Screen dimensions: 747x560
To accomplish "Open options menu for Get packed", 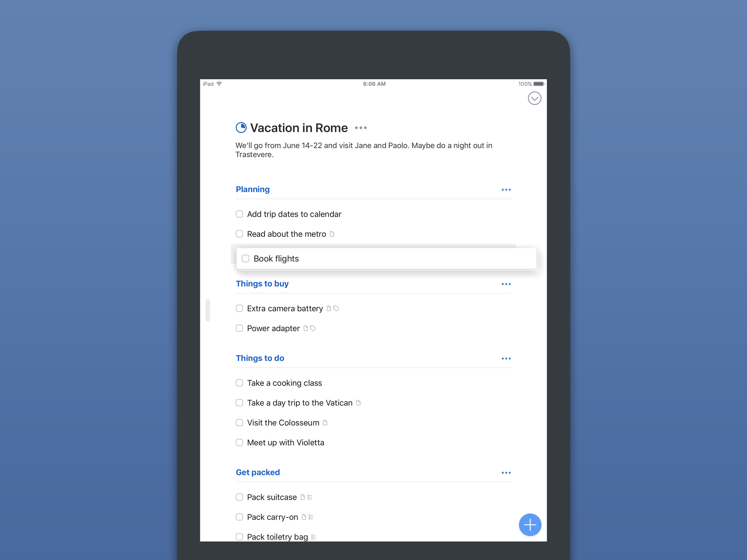I will point(506,472).
